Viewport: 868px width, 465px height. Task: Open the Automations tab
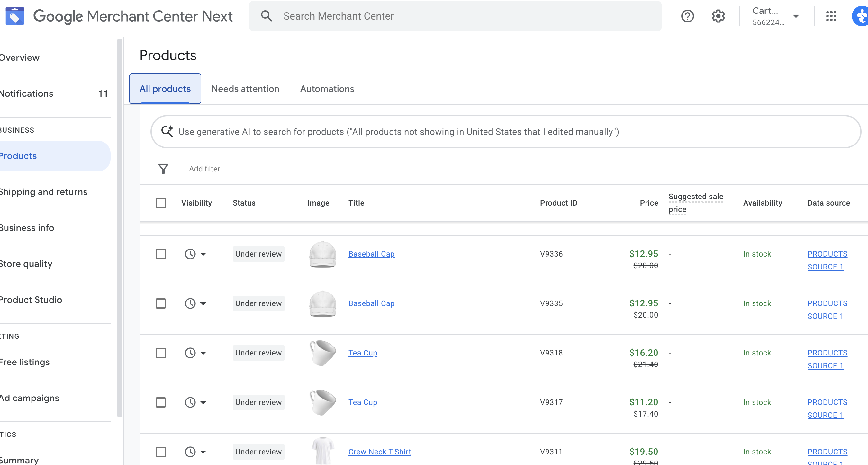point(327,89)
